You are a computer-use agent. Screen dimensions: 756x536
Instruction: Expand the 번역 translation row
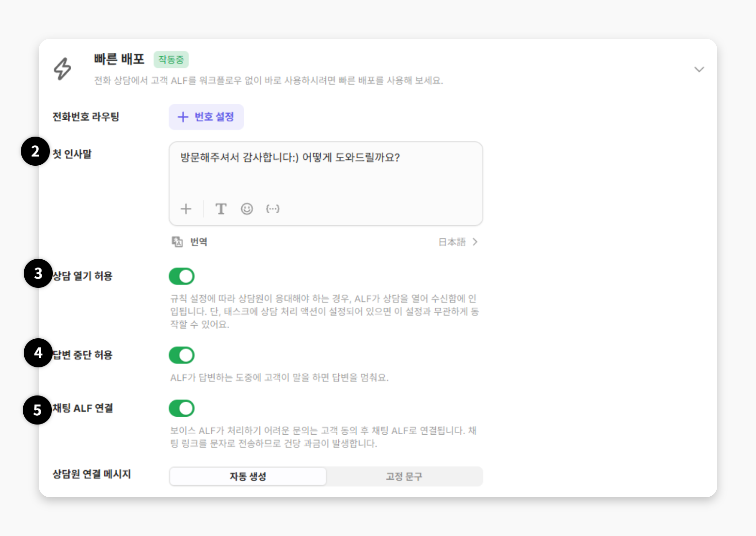click(x=199, y=242)
